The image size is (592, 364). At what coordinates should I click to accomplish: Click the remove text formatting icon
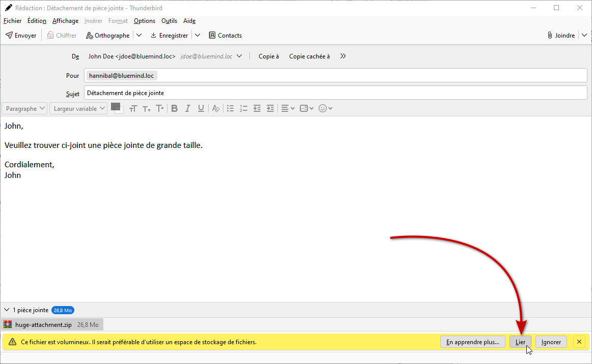pos(216,108)
